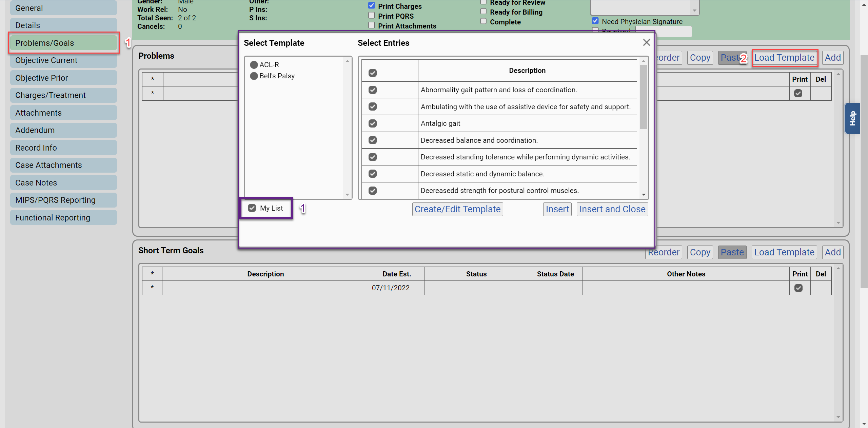Toggle Print check icon in Short Term Goals row
This screenshot has width=868, height=428.
(798, 288)
